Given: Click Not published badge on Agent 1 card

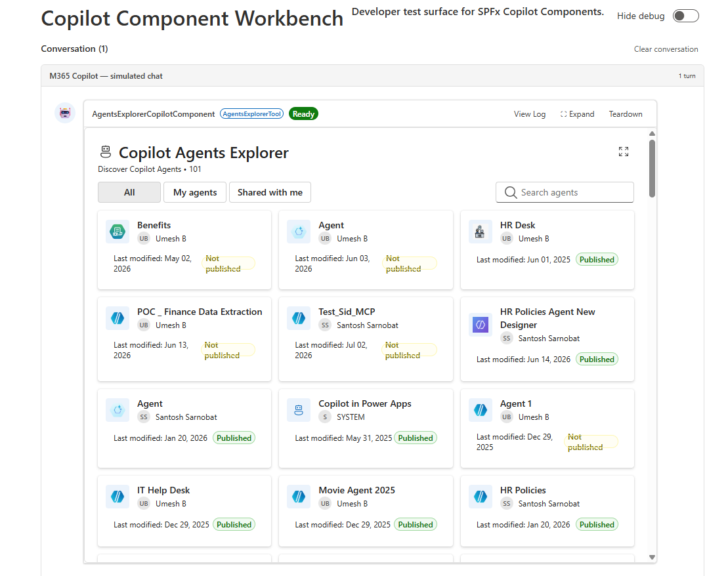Looking at the screenshot, I should pos(591,442).
